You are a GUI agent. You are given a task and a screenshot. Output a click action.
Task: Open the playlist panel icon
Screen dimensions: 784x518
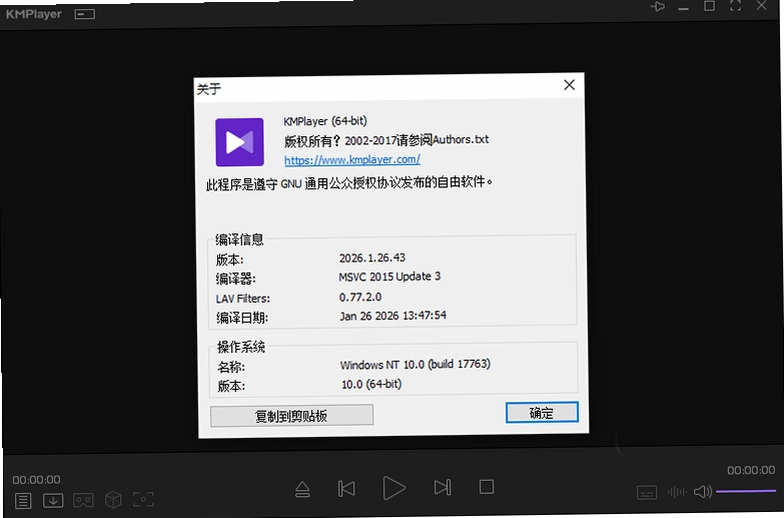point(23,500)
